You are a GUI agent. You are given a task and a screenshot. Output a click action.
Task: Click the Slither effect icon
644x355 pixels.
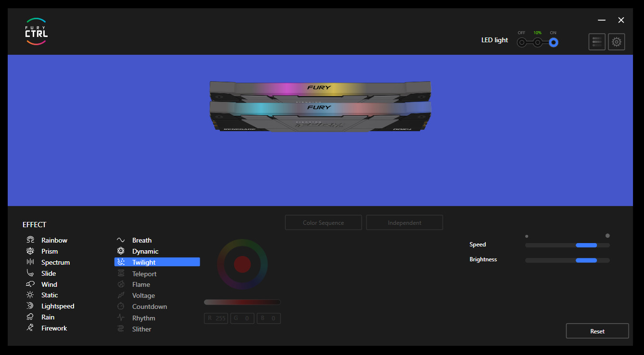121,329
